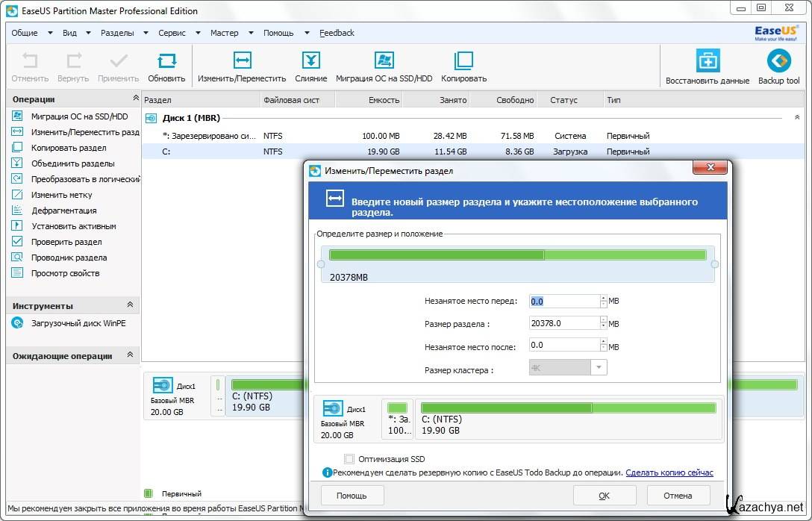Screen dimensions: 812x521
Task: Collapse the Инструменты panel section
Action: pyautogui.click(x=130, y=305)
